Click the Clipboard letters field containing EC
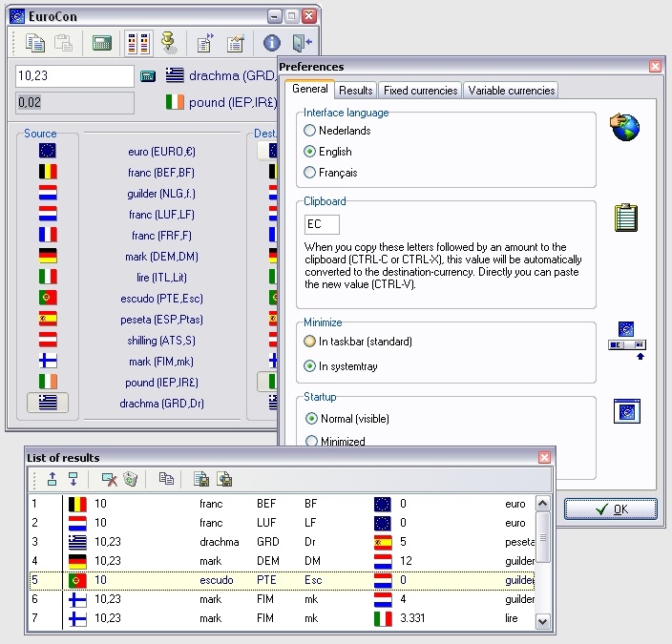The height and width of the screenshot is (644, 672). tap(322, 224)
